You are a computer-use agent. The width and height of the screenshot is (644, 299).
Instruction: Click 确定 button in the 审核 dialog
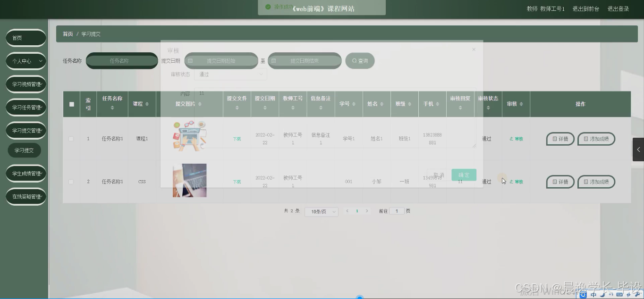coord(464,175)
